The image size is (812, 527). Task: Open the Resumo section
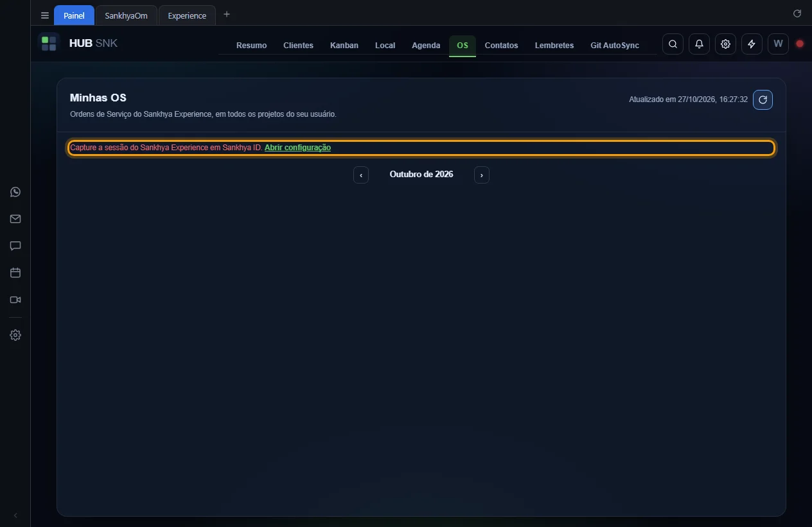tap(251, 45)
